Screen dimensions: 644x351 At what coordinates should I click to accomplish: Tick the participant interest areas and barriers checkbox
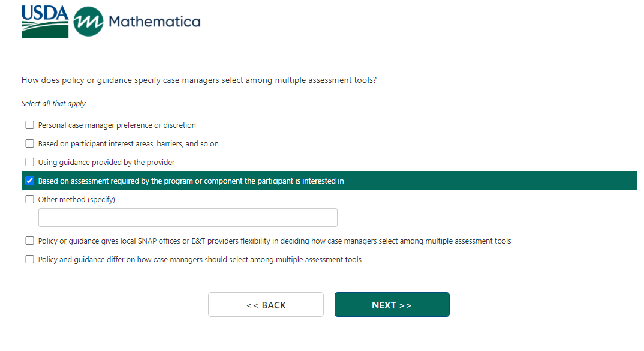click(29, 144)
